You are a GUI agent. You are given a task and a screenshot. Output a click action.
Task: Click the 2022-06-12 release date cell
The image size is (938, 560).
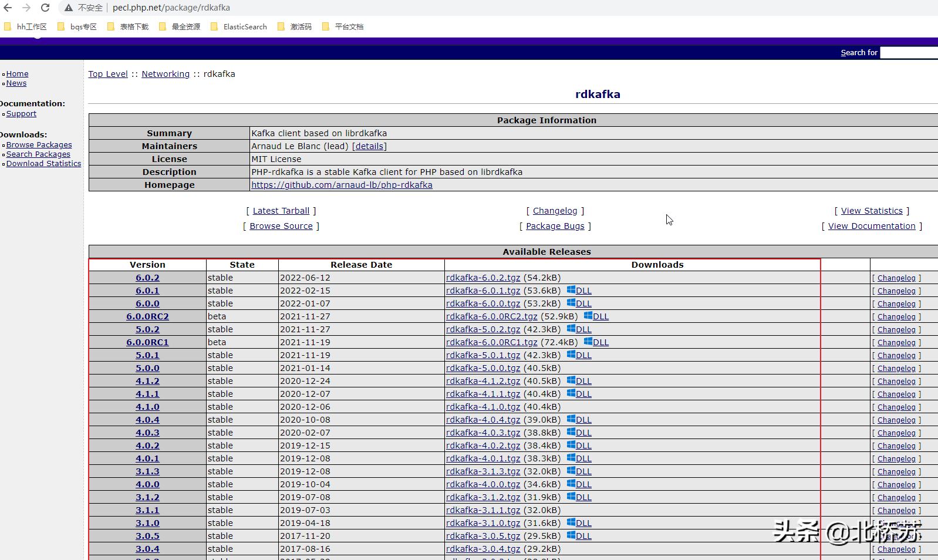point(361,278)
